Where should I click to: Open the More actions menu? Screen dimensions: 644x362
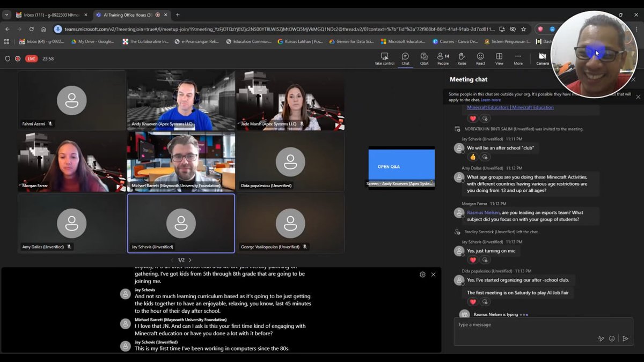(518, 59)
